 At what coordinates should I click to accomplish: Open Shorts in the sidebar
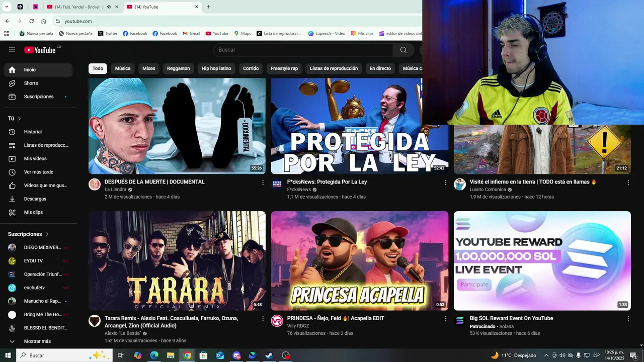pyautogui.click(x=38, y=83)
